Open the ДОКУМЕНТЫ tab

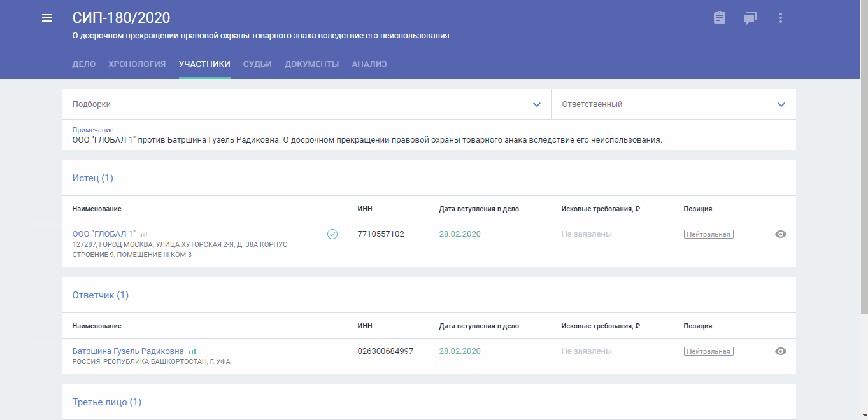(x=311, y=64)
